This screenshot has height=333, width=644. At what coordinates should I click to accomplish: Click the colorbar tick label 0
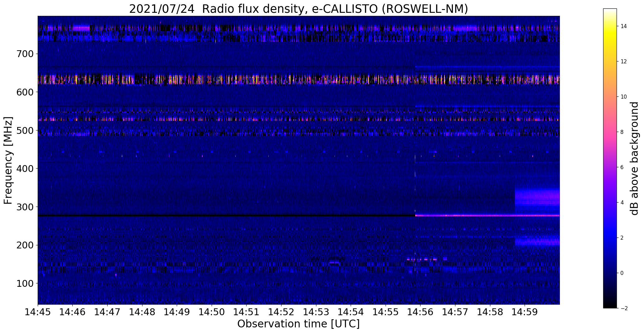pyautogui.click(x=622, y=273)
